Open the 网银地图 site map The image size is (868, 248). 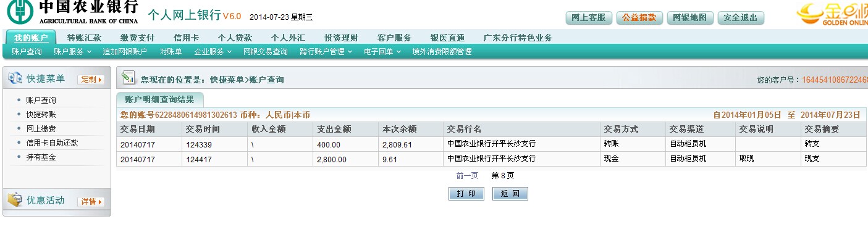[690, 18]
